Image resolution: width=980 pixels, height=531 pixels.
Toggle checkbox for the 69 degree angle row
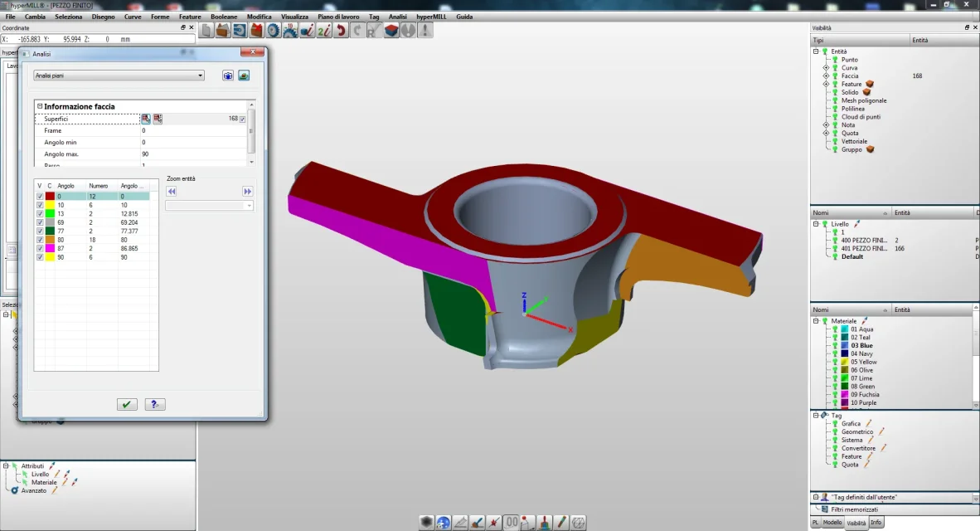coord(40,222)
